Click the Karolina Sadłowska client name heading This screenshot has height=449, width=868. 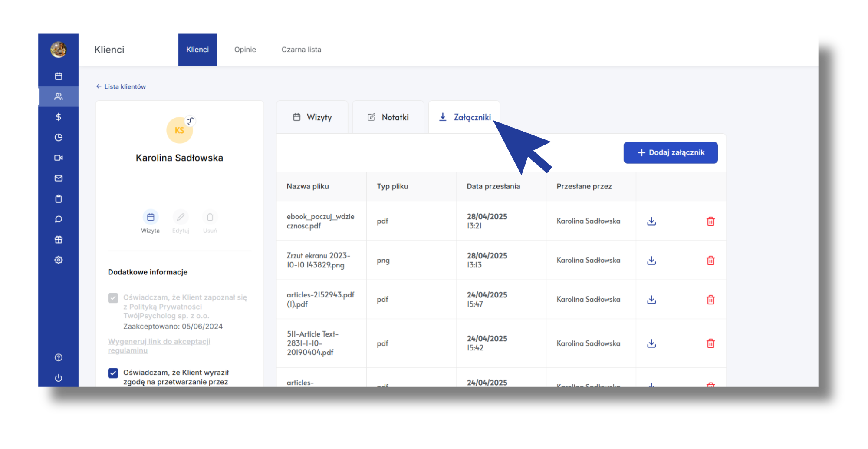[x=179, y=158]
